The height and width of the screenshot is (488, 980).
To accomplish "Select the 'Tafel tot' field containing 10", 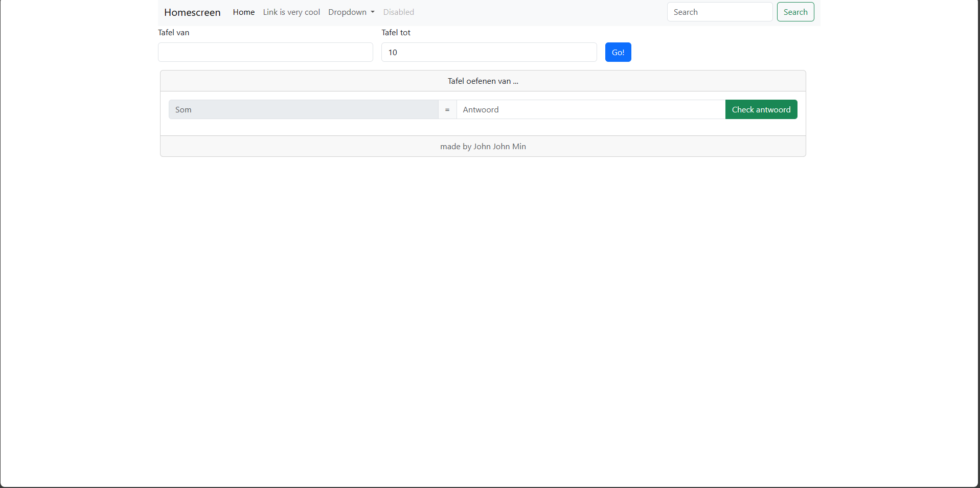I will 489,52.
